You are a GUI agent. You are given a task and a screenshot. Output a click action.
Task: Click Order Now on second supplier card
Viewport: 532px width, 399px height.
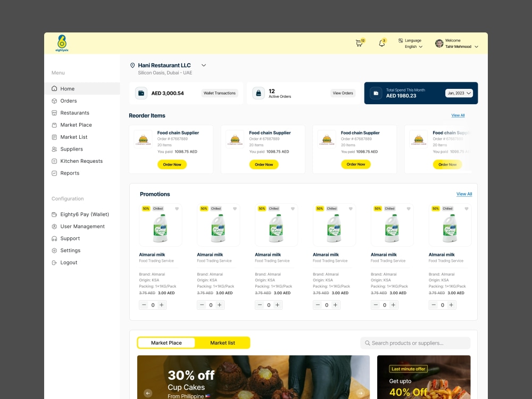tap(264, 164)
